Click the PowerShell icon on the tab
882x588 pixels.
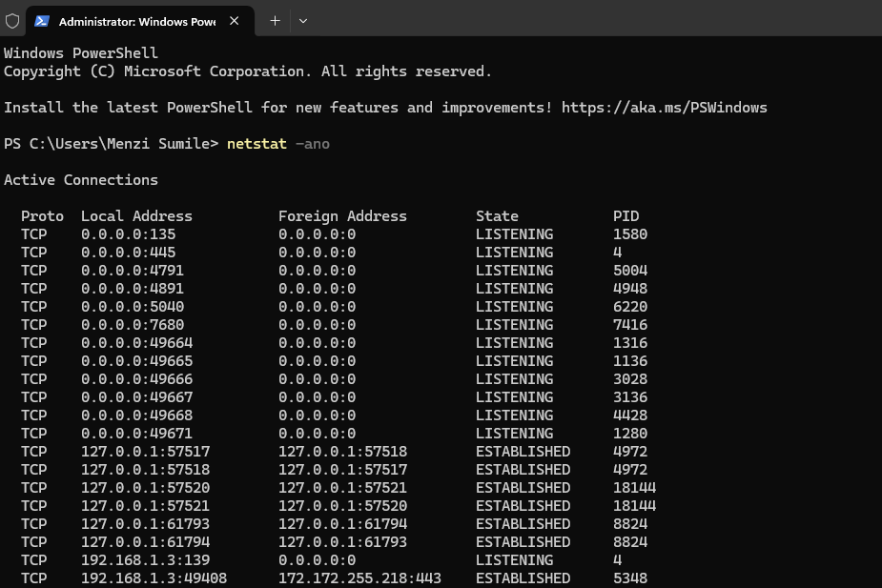click(x=42, y=20)
